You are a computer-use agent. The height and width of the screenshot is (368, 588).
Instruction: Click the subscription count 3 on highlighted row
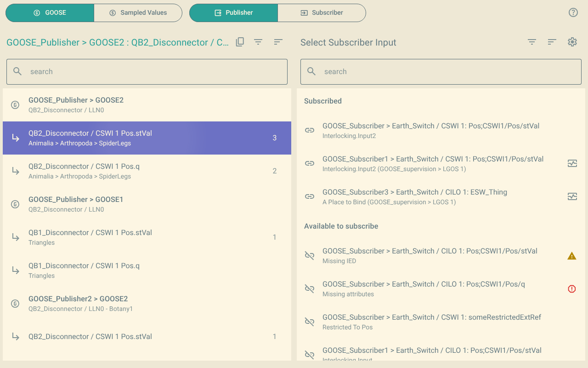point(275,138)
